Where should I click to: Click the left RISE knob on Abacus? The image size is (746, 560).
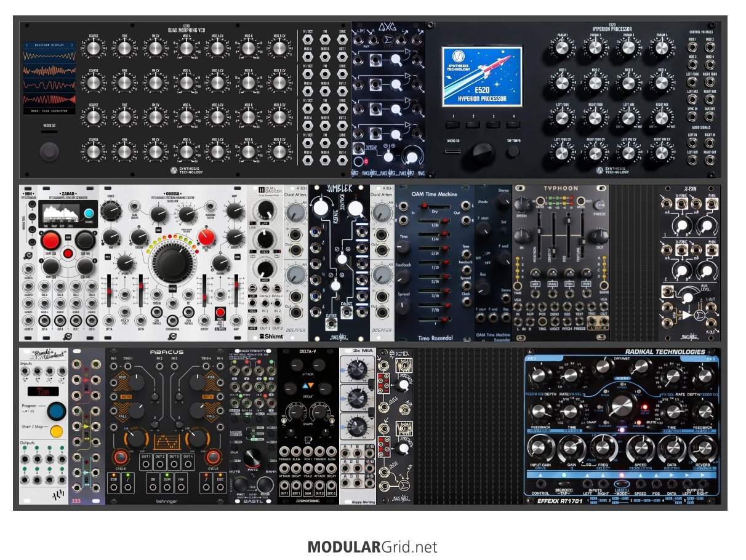[137, 383]
